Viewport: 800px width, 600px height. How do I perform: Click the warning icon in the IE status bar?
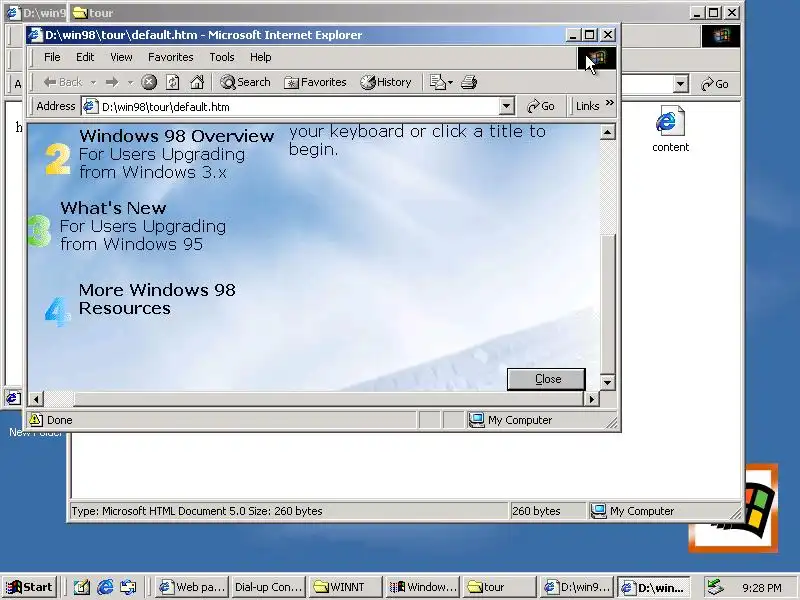click(36, 420)
